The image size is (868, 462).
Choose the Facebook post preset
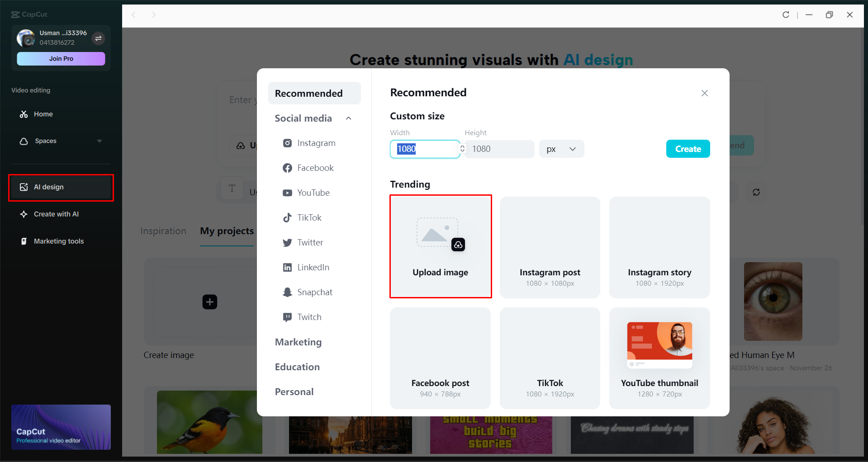pos(441,358)
